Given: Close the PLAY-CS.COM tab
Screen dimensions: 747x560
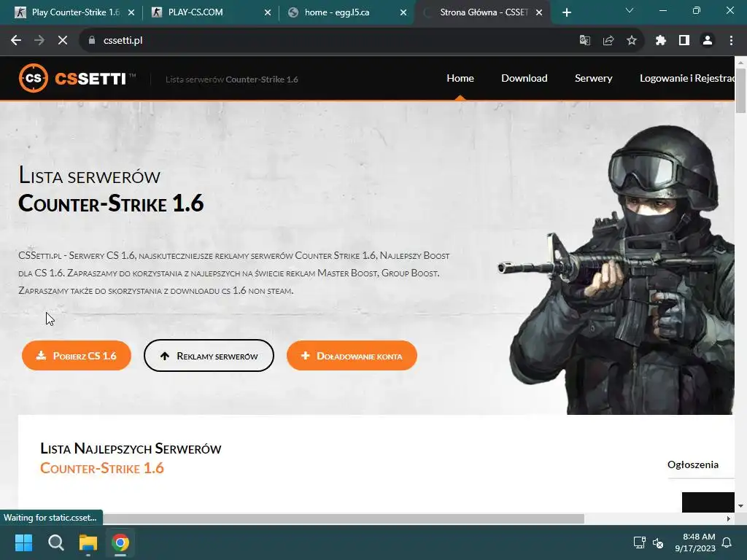Looking at the screenshot, I should point(268,12).
